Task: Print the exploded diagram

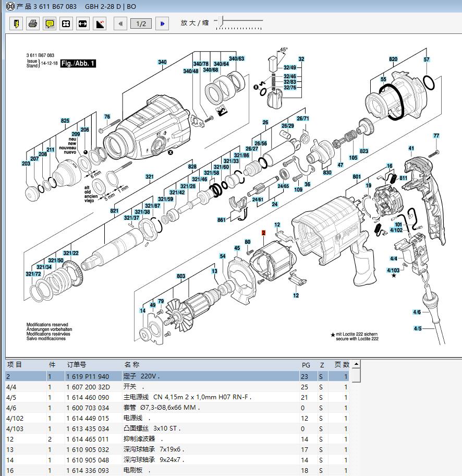Action: [x=33, y=23]
